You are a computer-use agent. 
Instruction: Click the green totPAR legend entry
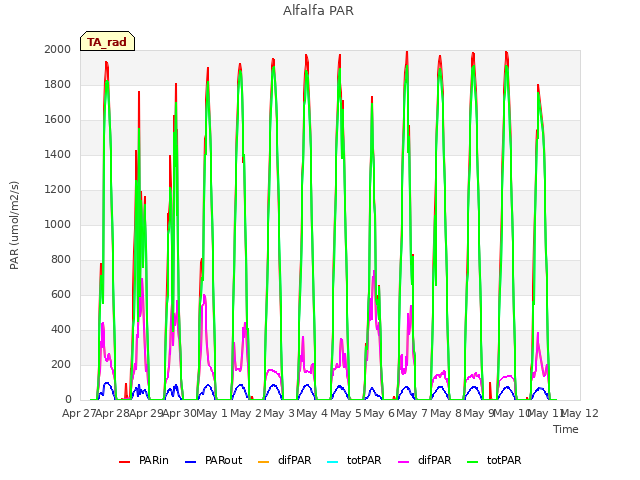click(494, 460)
